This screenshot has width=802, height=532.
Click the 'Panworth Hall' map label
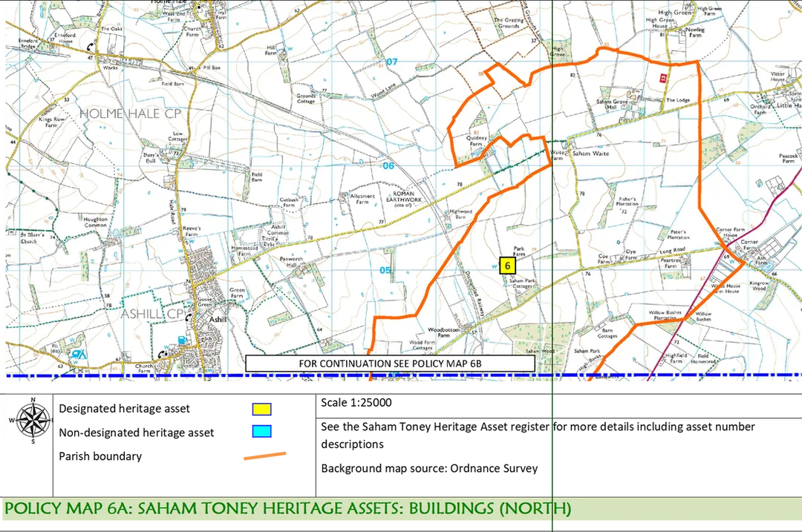(291, 262)
